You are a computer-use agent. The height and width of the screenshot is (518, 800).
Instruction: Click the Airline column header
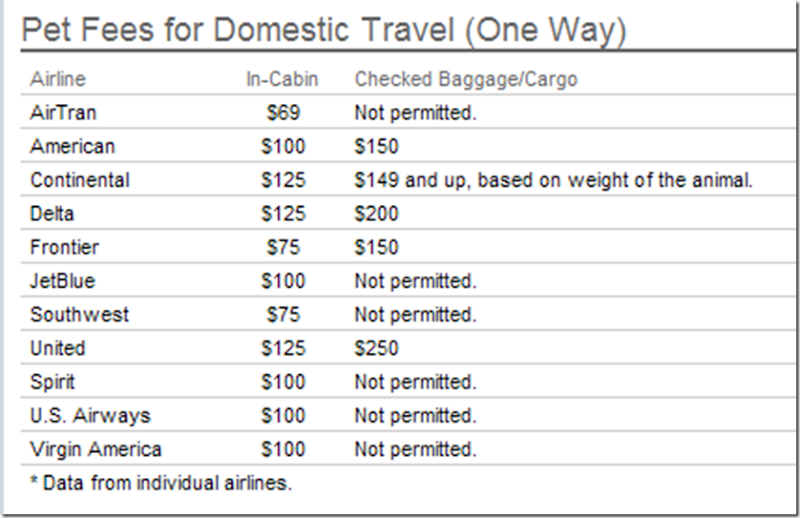point(58,79)
